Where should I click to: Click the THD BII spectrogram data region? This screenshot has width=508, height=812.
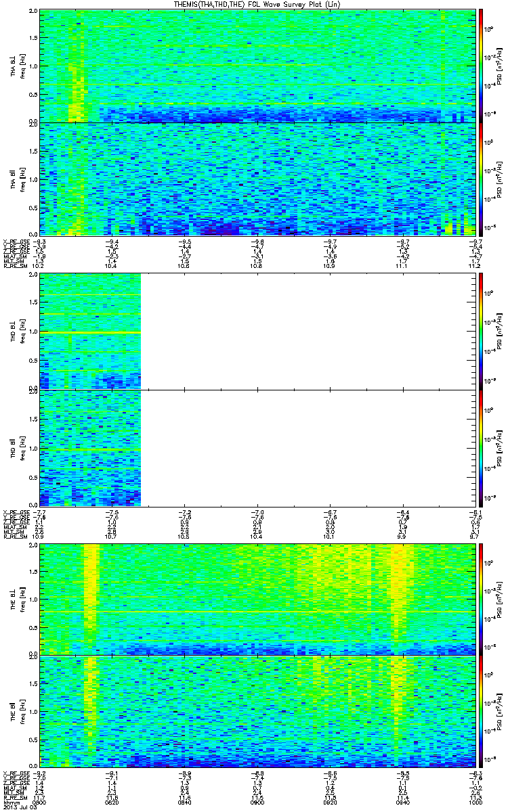pos(89,447)
